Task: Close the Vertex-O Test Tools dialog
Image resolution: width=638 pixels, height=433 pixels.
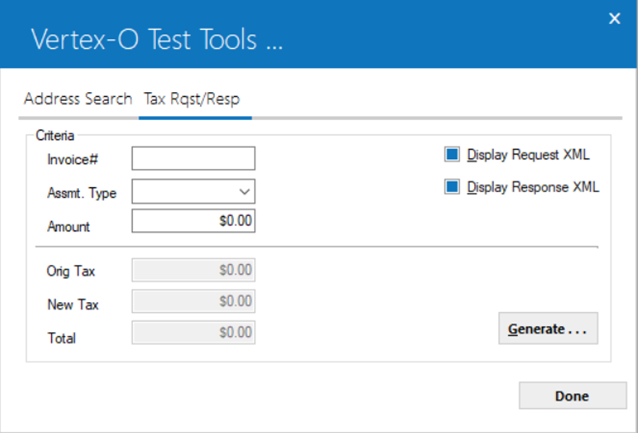Action: coord(614,19)
